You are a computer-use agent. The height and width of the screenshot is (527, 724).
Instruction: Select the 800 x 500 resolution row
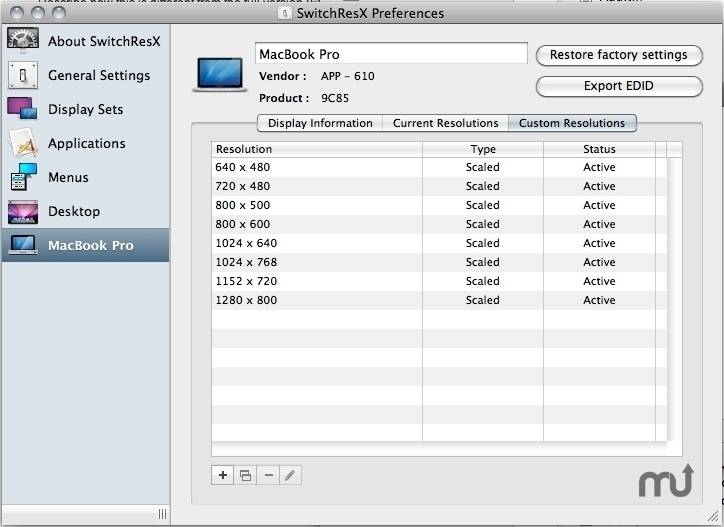439,205
